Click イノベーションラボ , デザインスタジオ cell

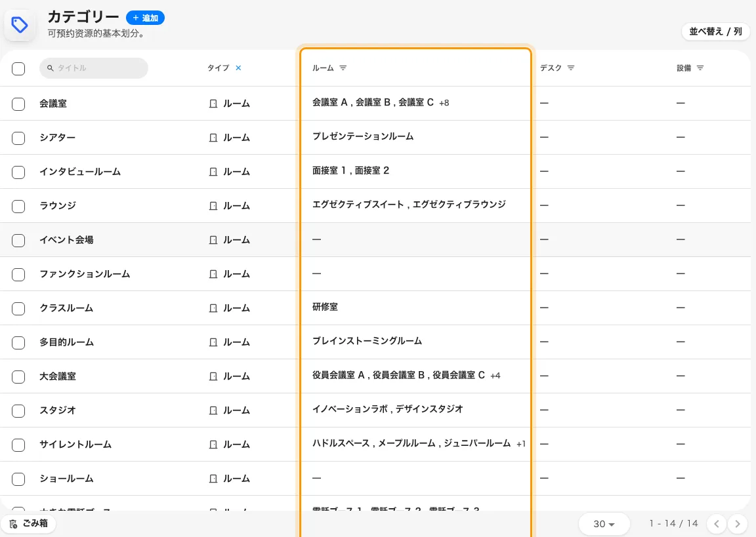tap(388, 409)
